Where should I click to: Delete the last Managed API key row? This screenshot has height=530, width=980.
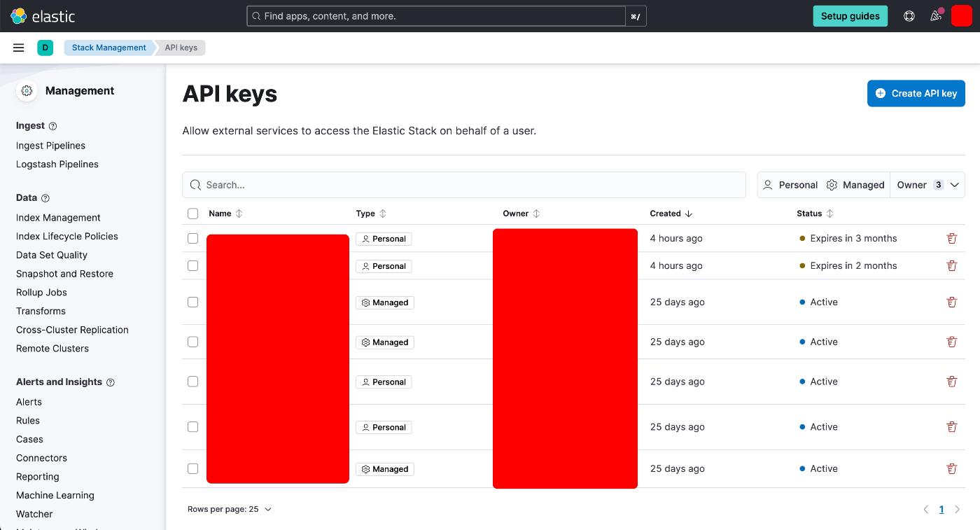tap(951, 468)
